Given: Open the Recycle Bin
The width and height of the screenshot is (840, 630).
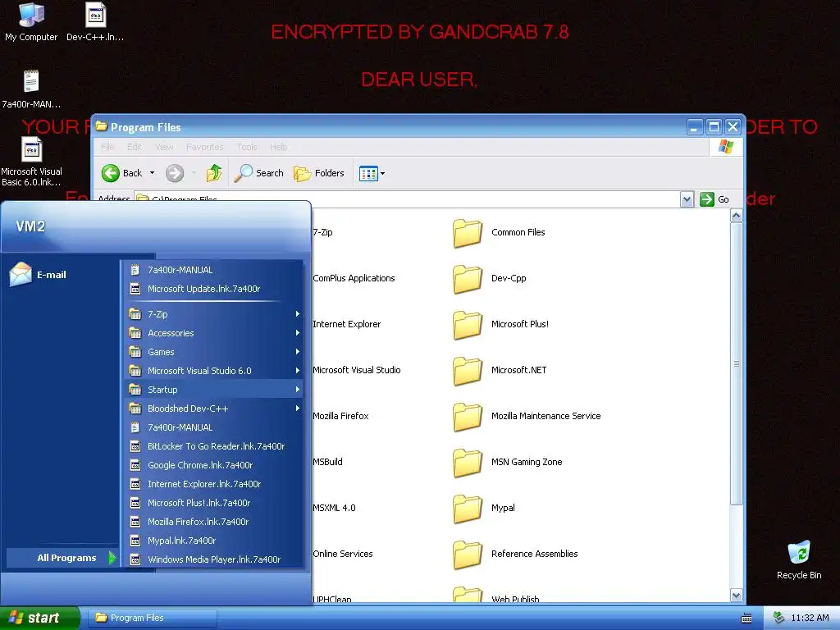Looking at the screenshot, I should 799,560.
